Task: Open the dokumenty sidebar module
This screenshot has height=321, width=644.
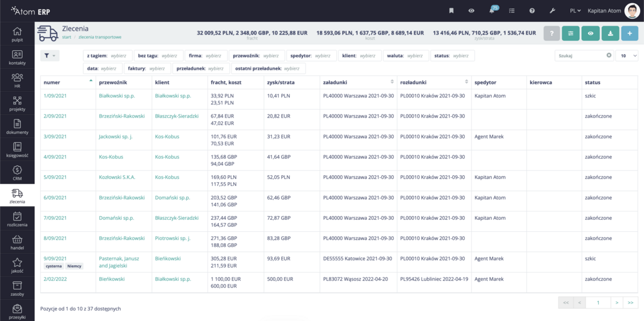Action: coord(17,126)
